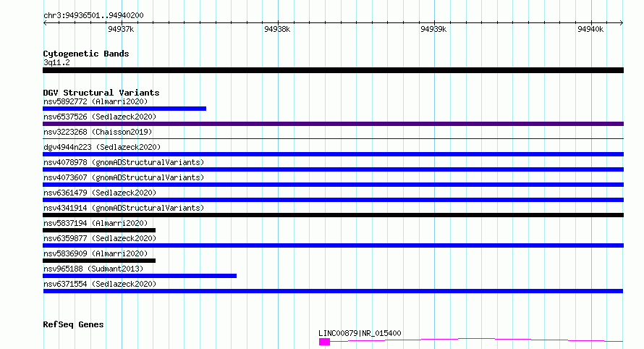Click the Cytogenetic Bands track title

[x=86, y=54]
